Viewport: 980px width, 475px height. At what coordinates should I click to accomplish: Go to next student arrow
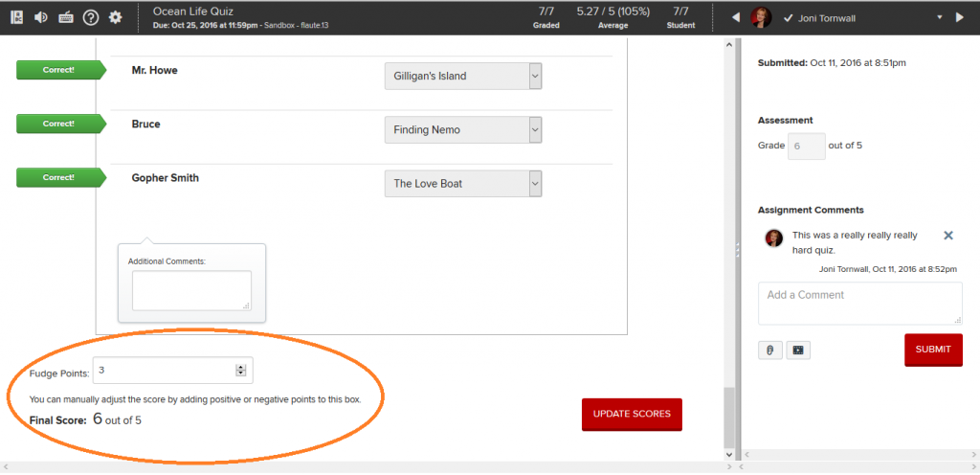[x=960, y=17]
